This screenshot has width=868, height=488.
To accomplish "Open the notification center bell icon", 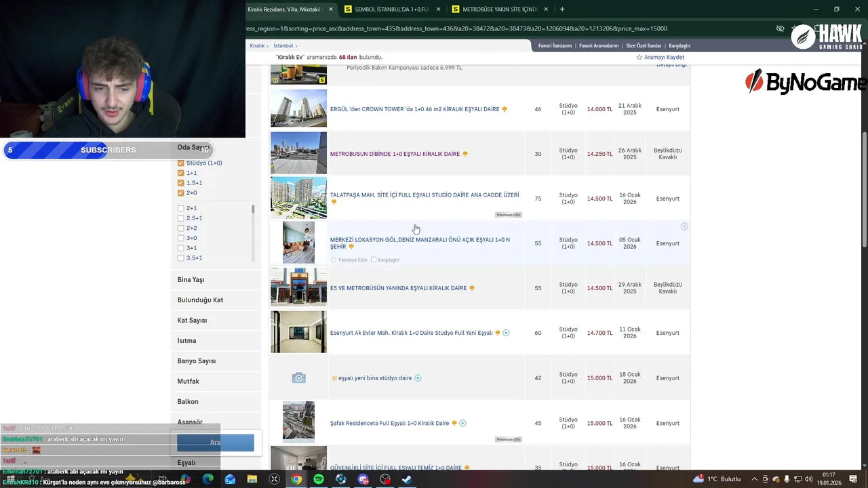I will pyautogui.click(x=854, y=479).
